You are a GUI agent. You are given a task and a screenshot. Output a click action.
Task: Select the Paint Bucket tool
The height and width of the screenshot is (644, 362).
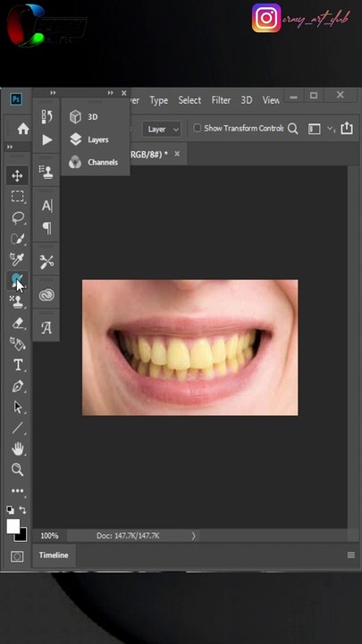17,344
